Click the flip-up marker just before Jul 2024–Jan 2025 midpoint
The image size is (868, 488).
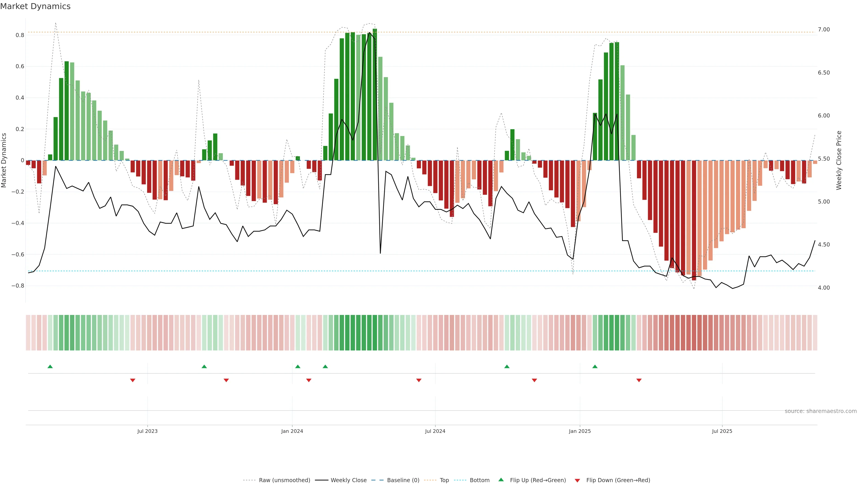point(507,366)
